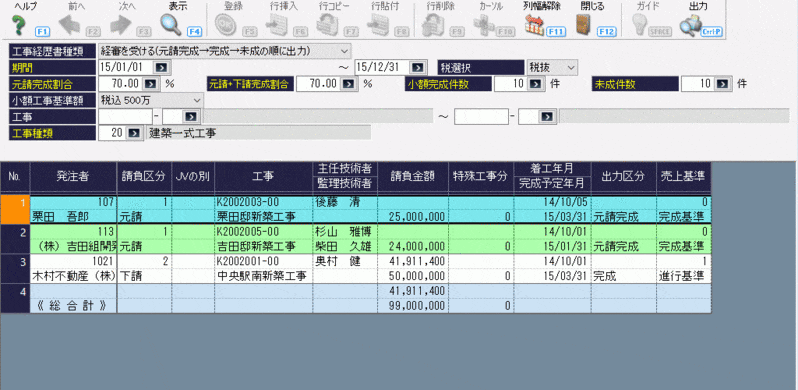Click the 未成件数 count field
This screenshot has height=390, width=798.
[698, 84]
